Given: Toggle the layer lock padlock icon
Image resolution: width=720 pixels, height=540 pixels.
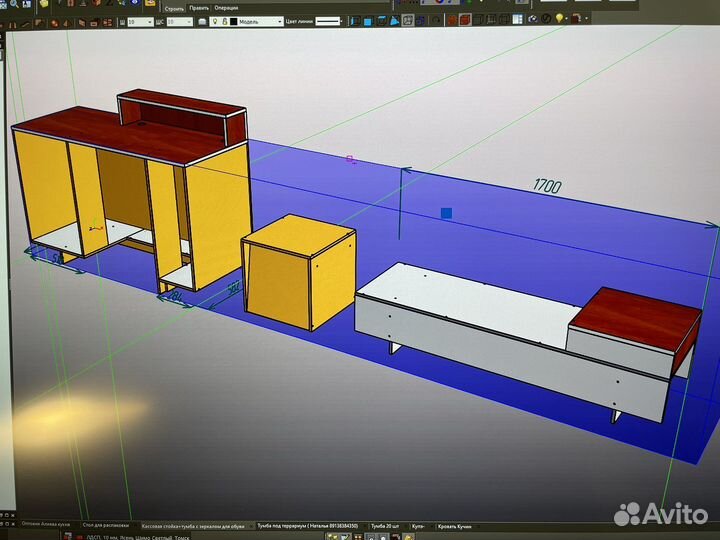Looking at the screenshot, I should [x=224, y=21].
